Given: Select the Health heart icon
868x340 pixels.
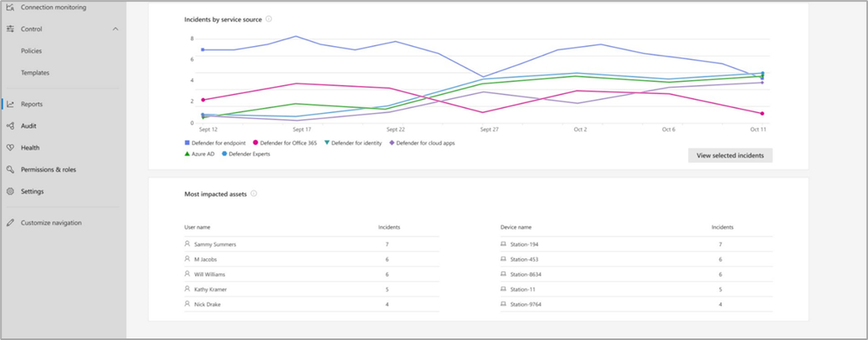Looking at the screenshot, I should pos(10,148).
